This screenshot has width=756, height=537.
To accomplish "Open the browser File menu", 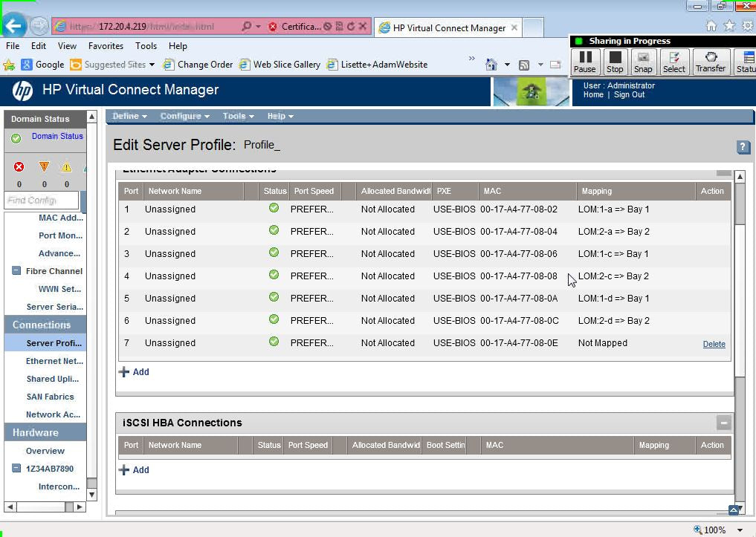I will click(x=13, y=46).
